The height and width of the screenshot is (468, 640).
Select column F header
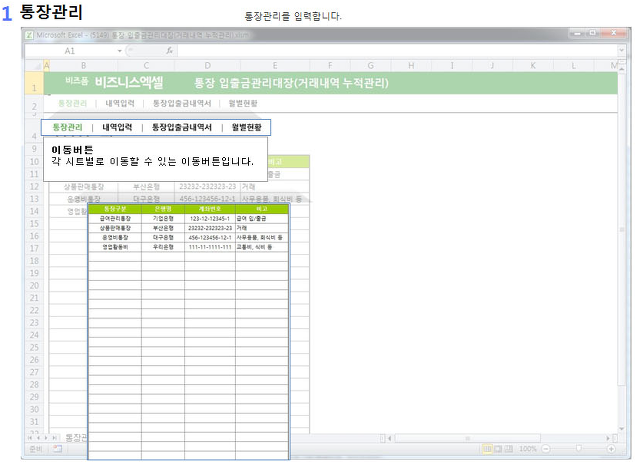click(x=330, y=66)
